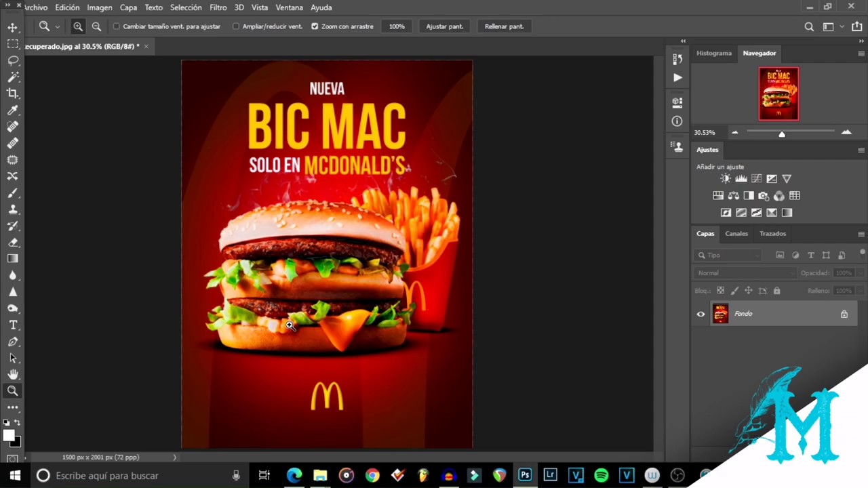868x488 pixels.
Task: Click the Navigator zoom in mountain button
Action: click(x=846, y=132)
